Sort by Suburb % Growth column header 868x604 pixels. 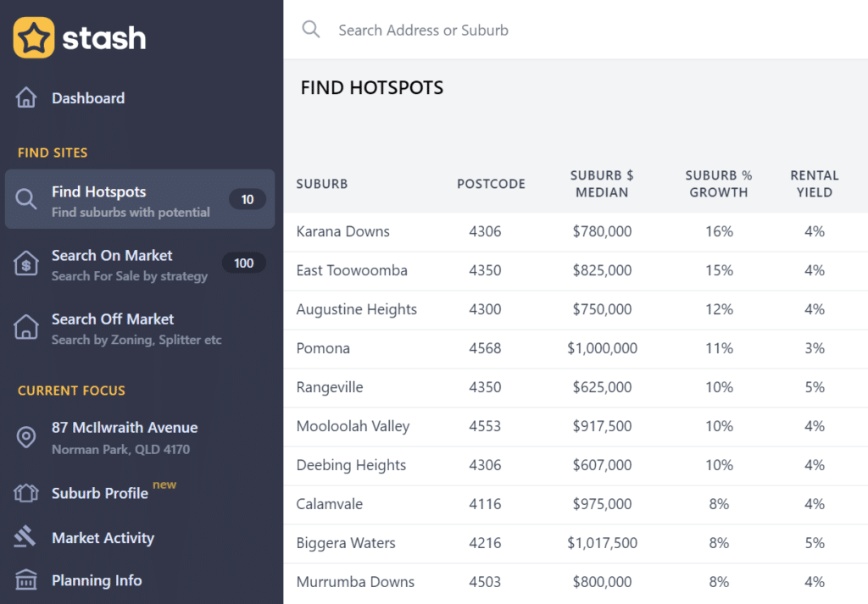tap(719, 184)
